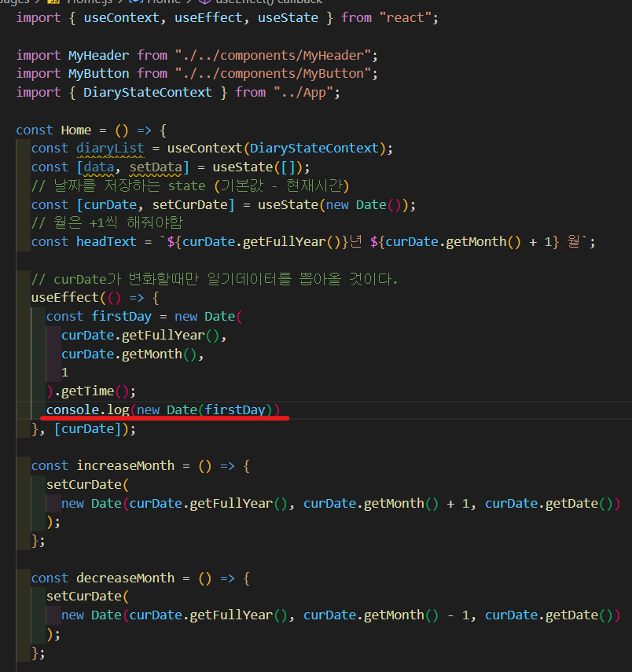The image size is (632, 672).
Task: Click the decreaseMonth function name
Action: pos(125,578)
